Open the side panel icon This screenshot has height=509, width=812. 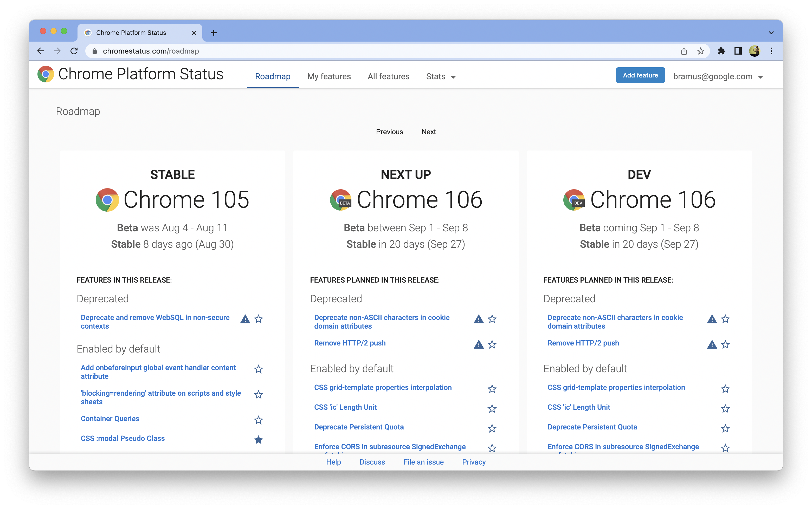[738, 51]
